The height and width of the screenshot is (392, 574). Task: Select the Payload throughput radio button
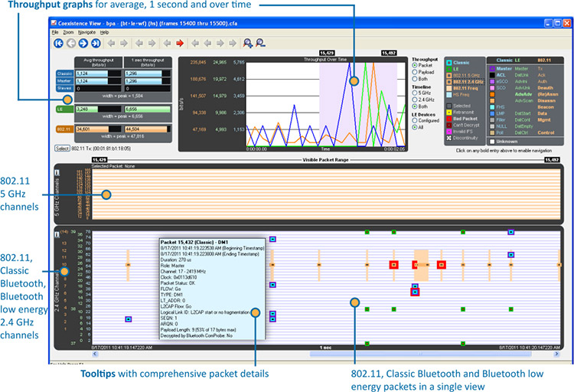415,73
